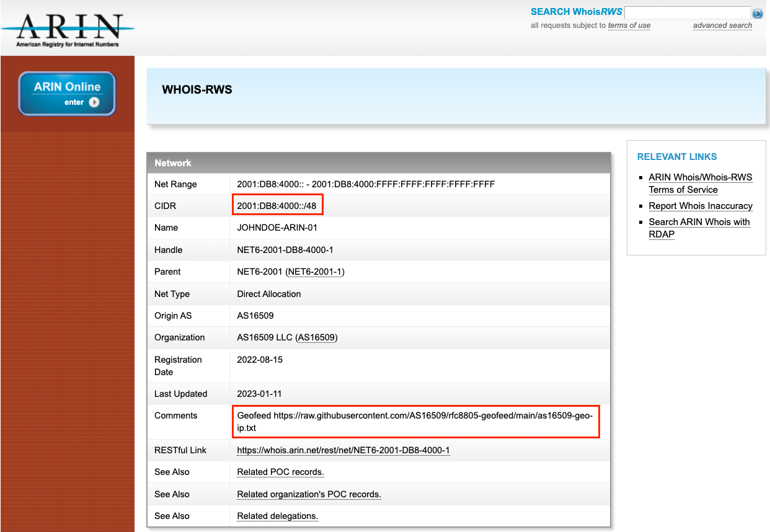Click the Comments row label
Screen dimensions: 770x532
[x=175, y=415]
